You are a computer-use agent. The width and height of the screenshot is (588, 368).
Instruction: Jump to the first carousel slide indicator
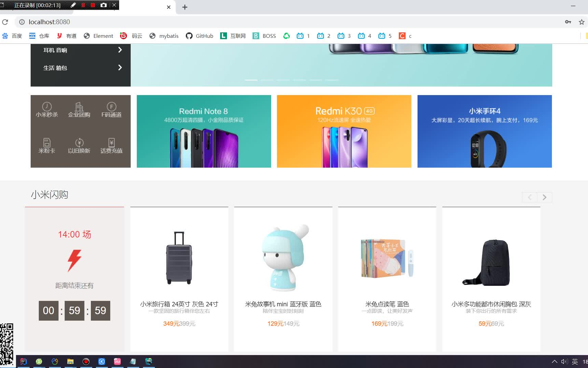click(251, 80)
